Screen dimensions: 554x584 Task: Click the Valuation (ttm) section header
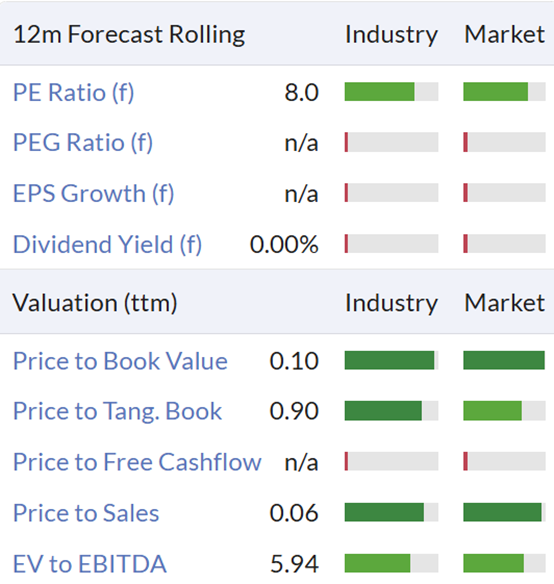pos(95,302)
